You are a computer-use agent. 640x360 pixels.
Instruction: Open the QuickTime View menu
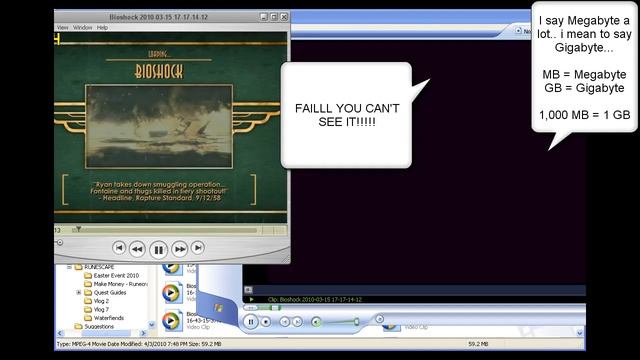click(x=62, y=27)
